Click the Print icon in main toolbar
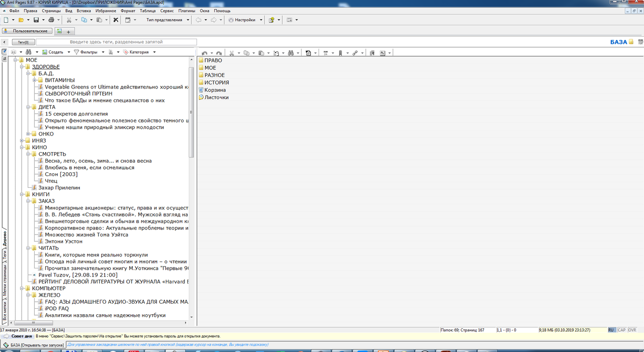 coord(51,20)
